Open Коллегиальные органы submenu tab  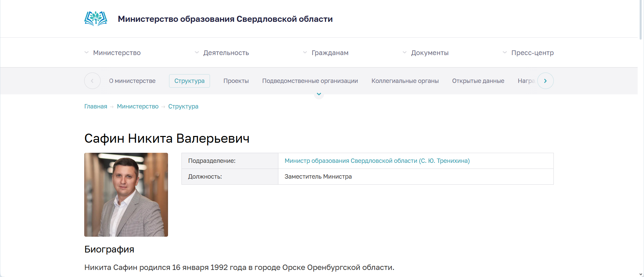(x=405, y=81)
